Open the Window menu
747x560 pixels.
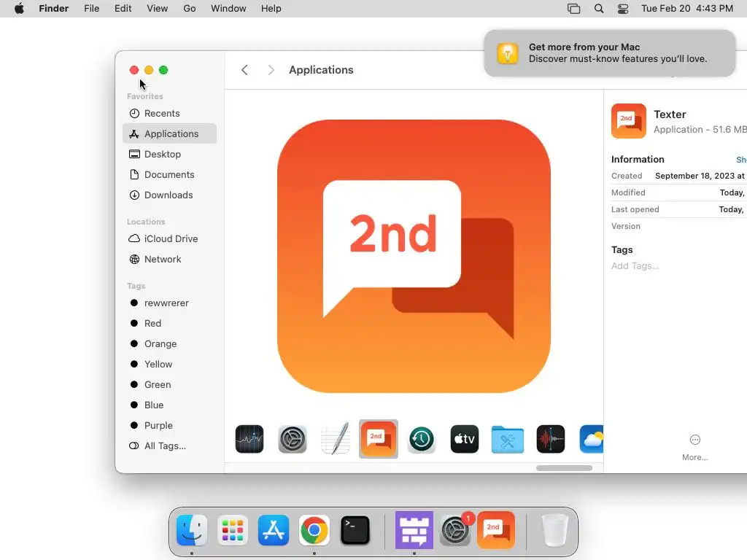(x=228, y=9)
